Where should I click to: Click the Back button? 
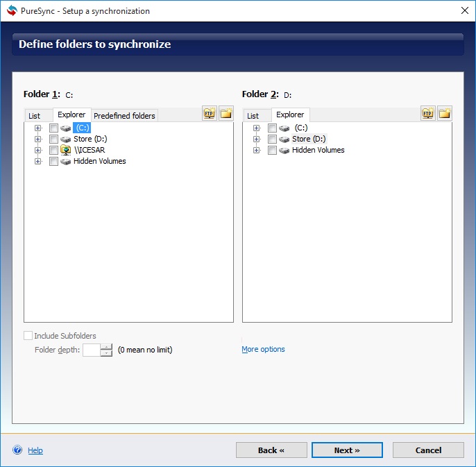(x=271, y=450)
